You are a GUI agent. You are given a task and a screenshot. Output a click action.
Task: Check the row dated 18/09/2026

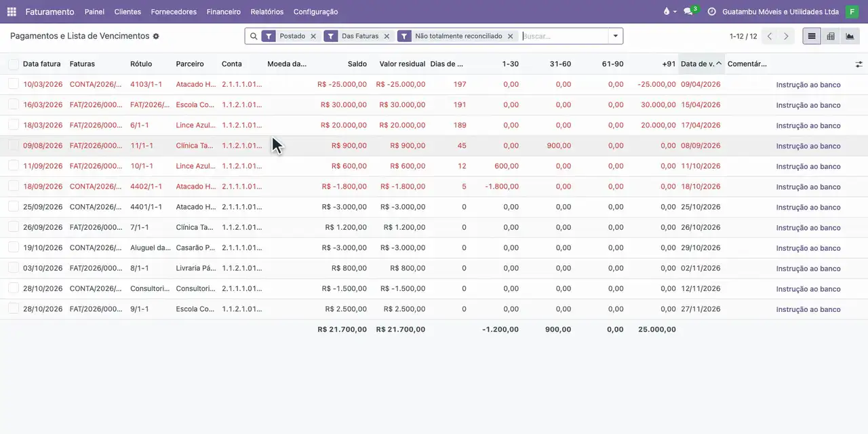point(14,186)
